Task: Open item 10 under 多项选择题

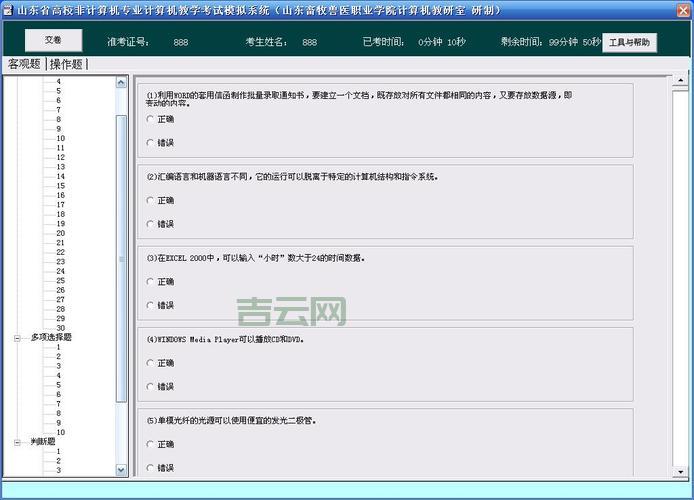Action: 60,432
